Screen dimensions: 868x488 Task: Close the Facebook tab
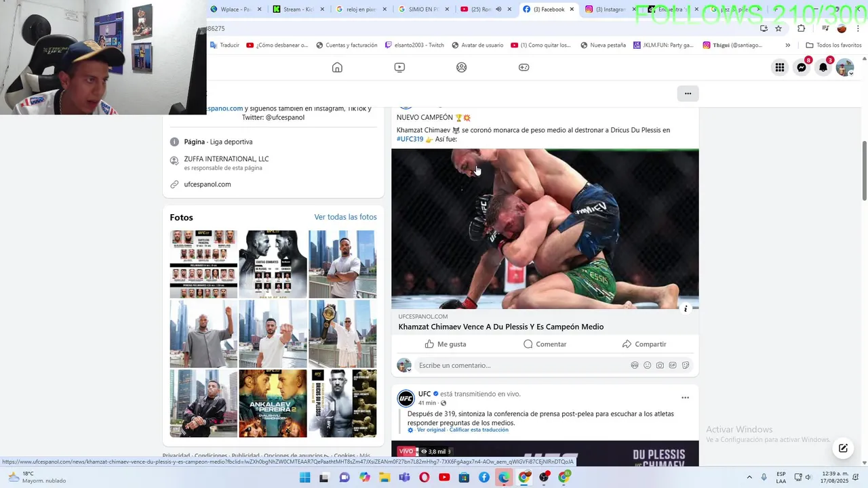572,9
